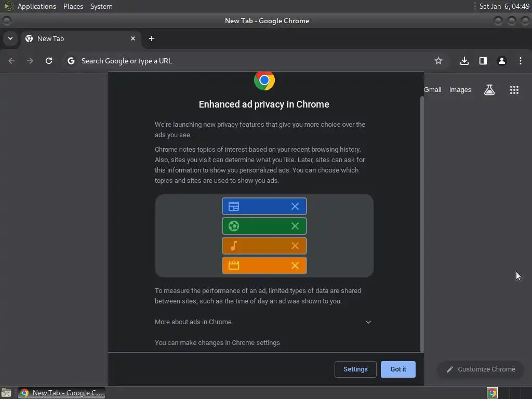
Task: Open the Gmail link
Action: click(x=433, y=90)
